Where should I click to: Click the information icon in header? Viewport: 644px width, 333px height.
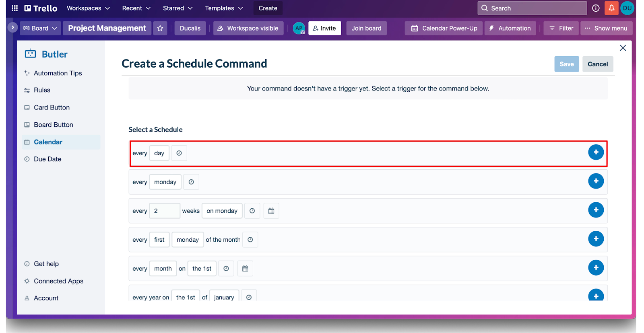click(596, 8)
